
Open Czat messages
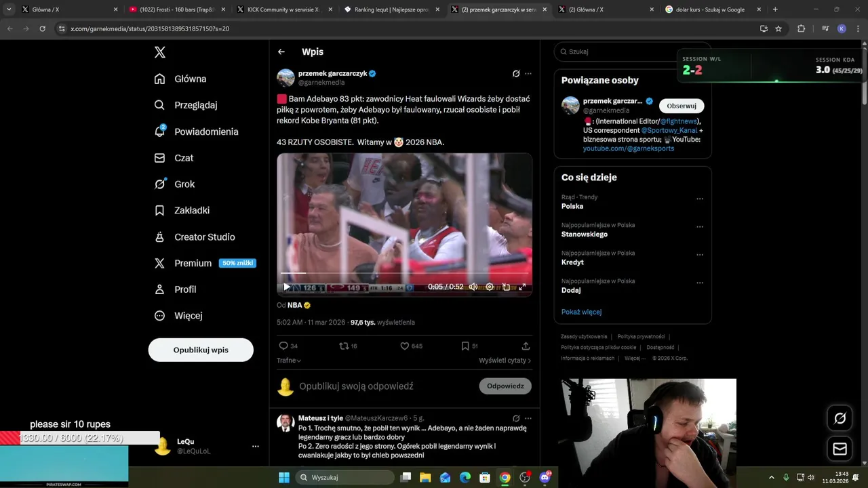pyautogui.click(x=174, y=158)
